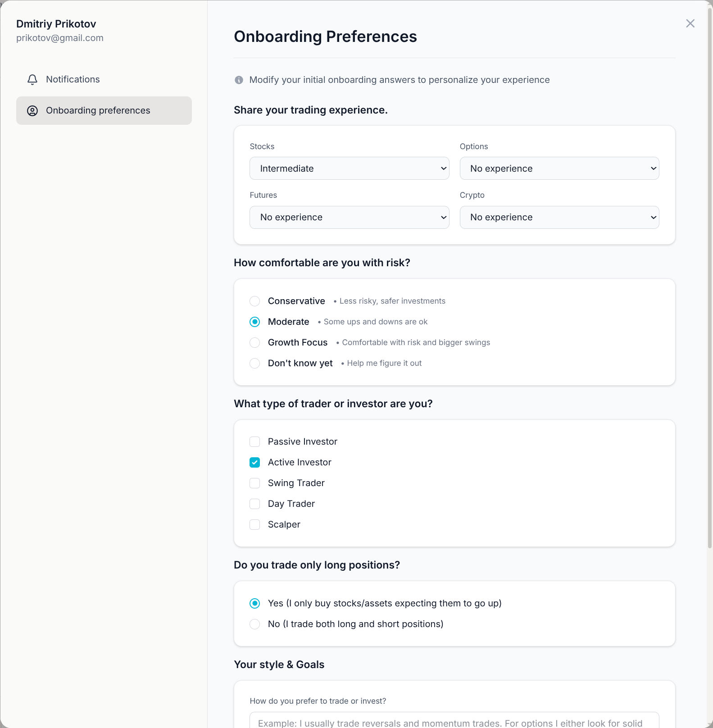
Task: Tick the Day Trader checkbox
Action: (x=255, y=504)
